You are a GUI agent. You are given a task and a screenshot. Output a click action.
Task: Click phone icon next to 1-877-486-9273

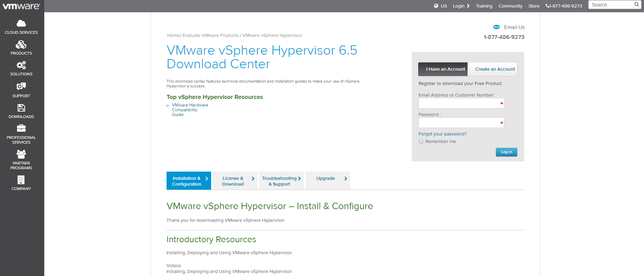point(547,6)
